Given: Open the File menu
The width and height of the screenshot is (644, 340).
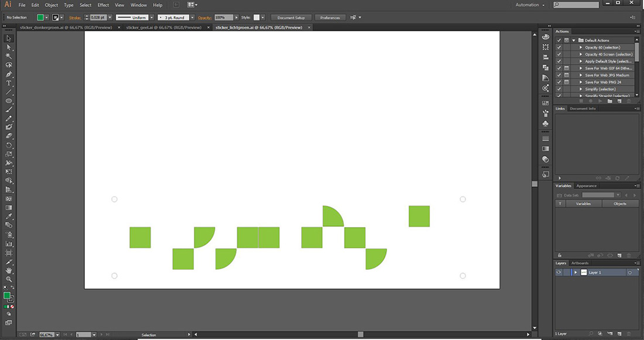Looking at the screenshot, I should coord(22,5).
